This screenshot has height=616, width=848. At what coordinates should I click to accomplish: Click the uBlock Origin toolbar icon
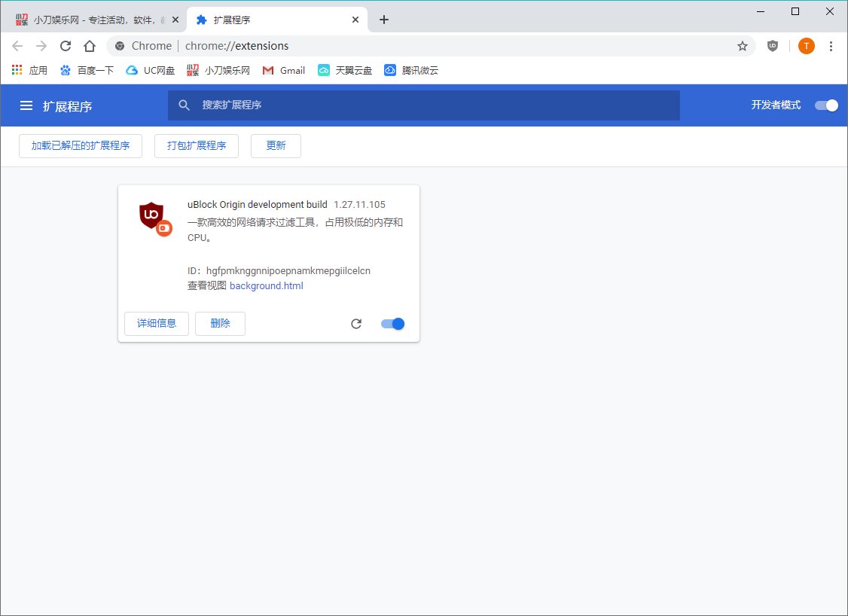[773, 46]
